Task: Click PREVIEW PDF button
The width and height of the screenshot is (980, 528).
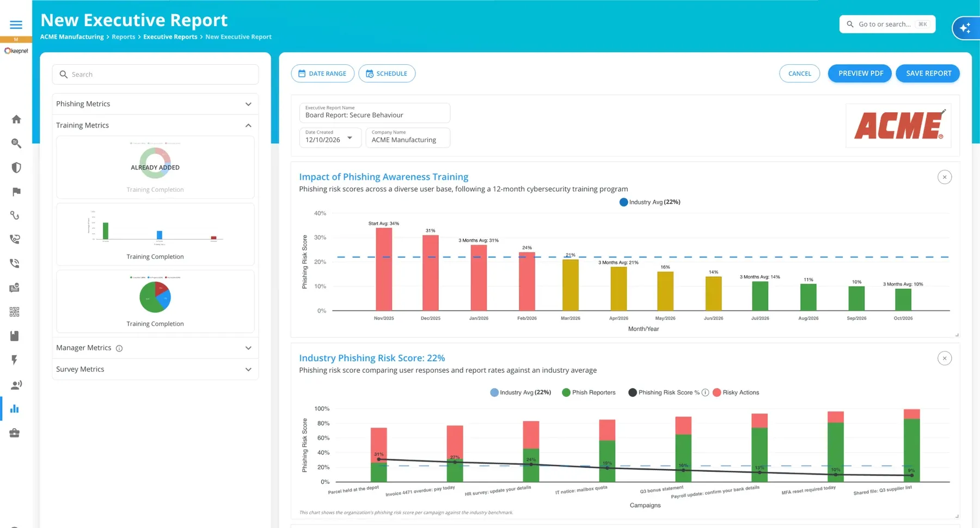Action: pos(860,74)
